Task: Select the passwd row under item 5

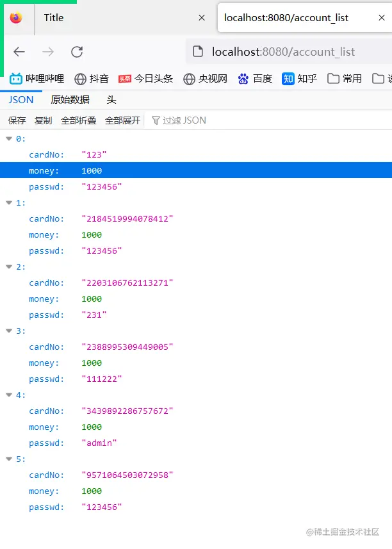Action: [196, 507]
